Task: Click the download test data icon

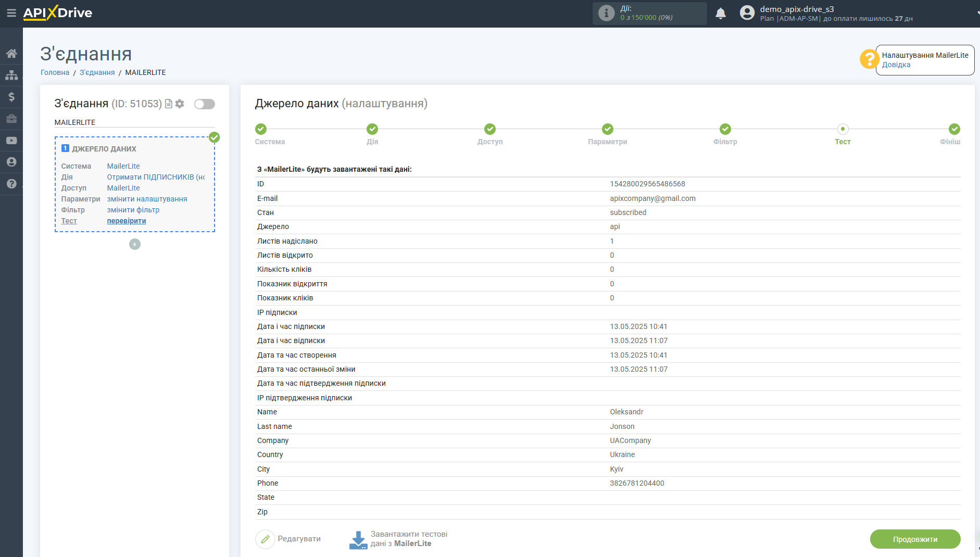Action: [358, 540]
